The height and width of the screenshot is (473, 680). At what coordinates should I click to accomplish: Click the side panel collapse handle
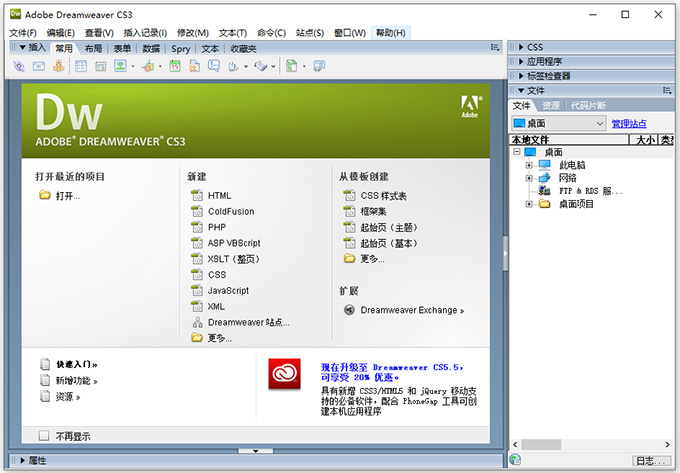pyautogui.click(x=505, y=253)
